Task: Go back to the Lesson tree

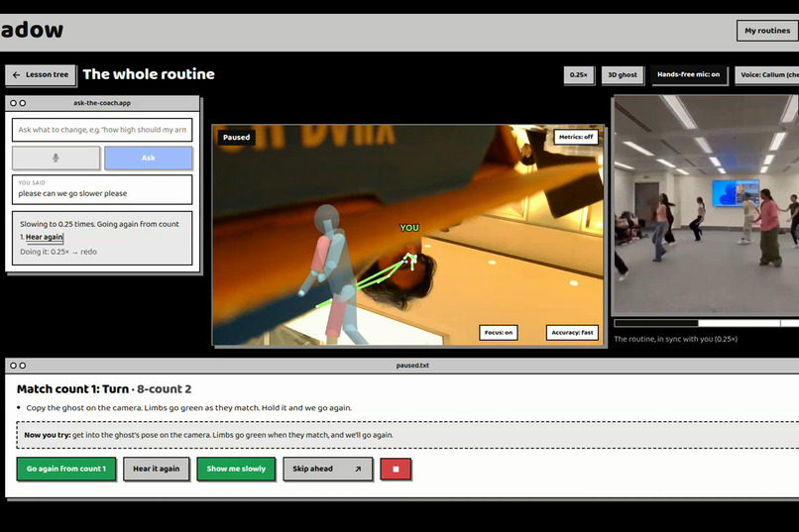Action: tap(41, 75)
